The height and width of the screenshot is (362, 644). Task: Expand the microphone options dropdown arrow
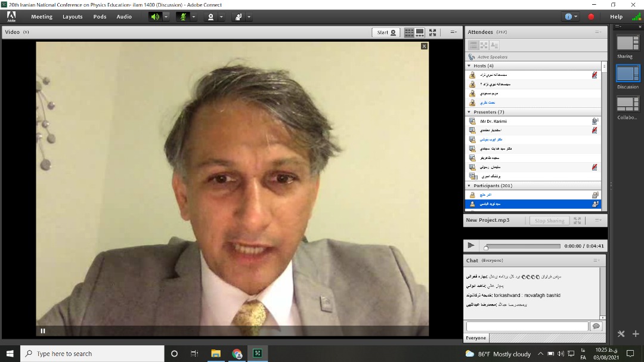tap(194, 17)
